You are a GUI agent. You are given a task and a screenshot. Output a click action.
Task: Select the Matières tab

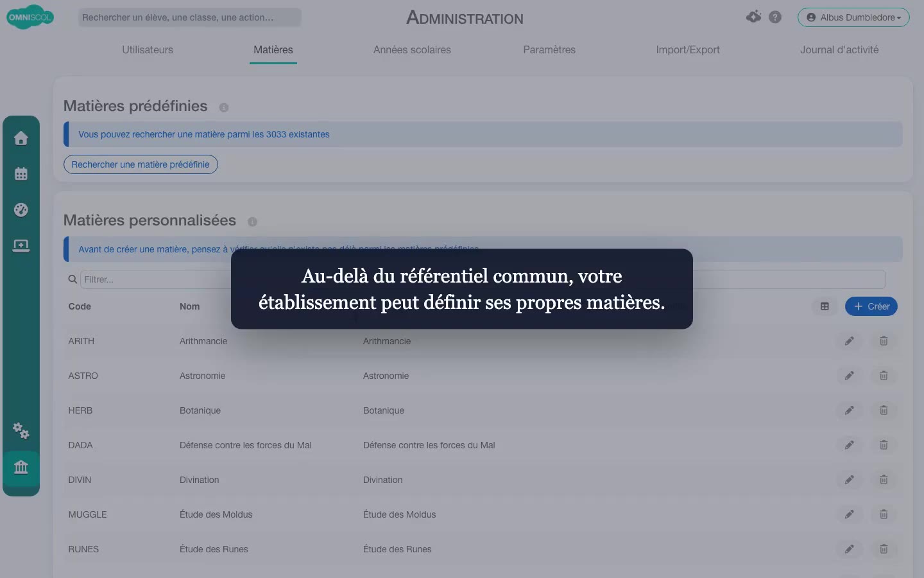273,50
